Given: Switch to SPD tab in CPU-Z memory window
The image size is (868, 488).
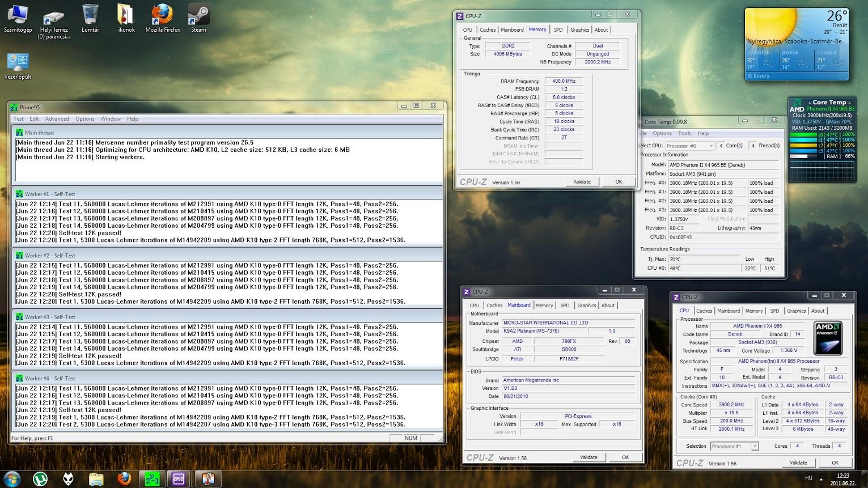Looking at the screenshot, I should [558, 30].
